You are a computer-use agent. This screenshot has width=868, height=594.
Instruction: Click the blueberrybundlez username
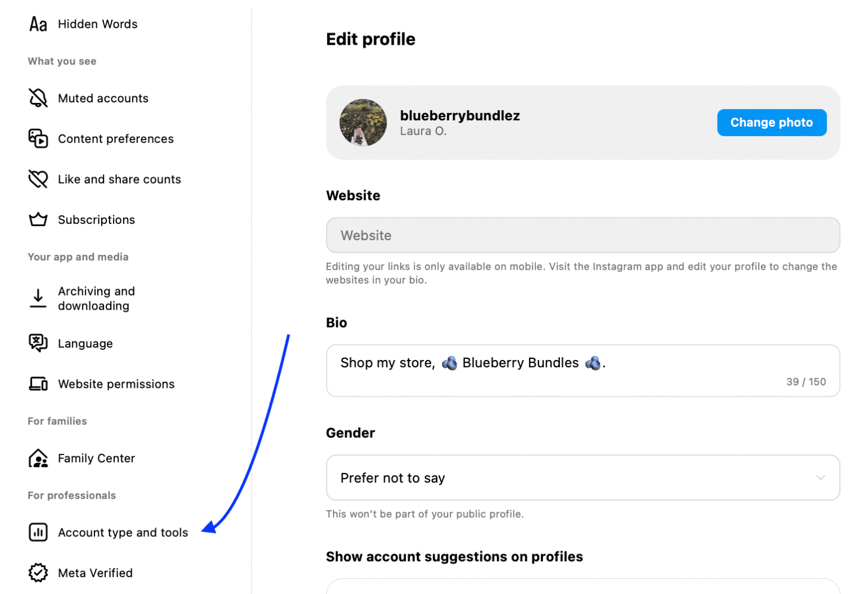(x=460, y=115)
